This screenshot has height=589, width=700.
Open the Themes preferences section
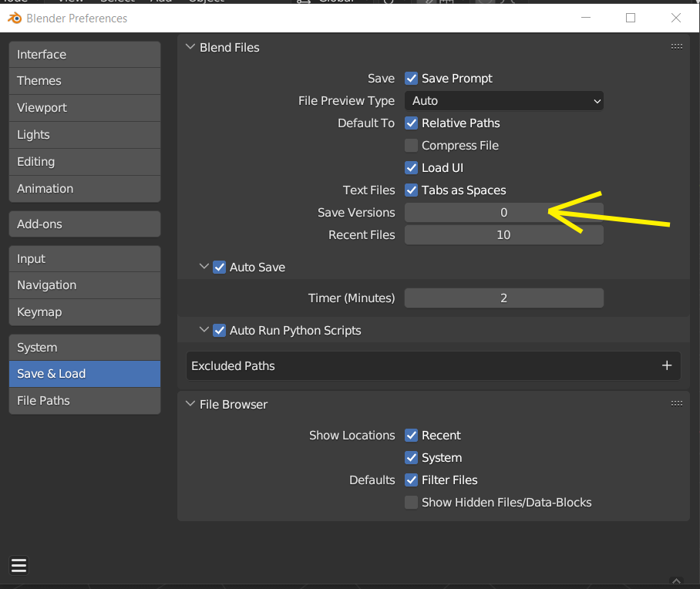pyautogui.click(x=85, y=81)
